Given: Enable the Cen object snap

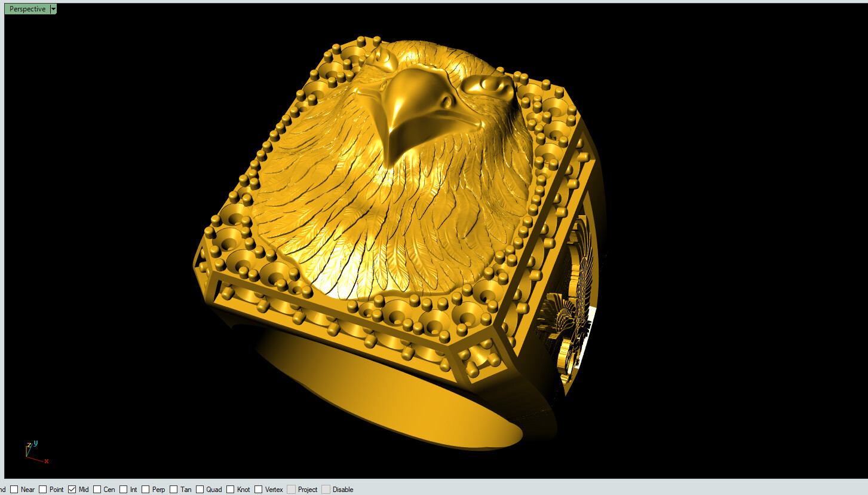Looking at the screenshot, I should pyautogui.click(x=97, y=489).
